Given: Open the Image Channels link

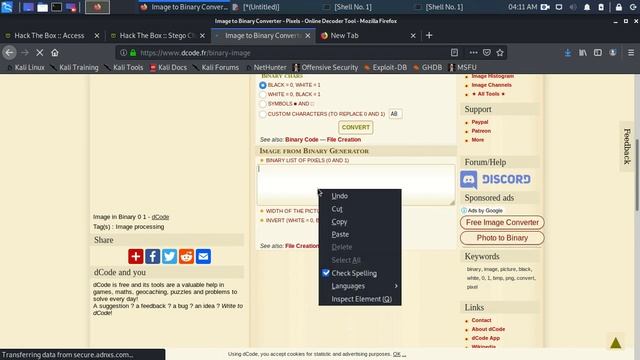Looking at the screenshot, I should coord(491,85).
